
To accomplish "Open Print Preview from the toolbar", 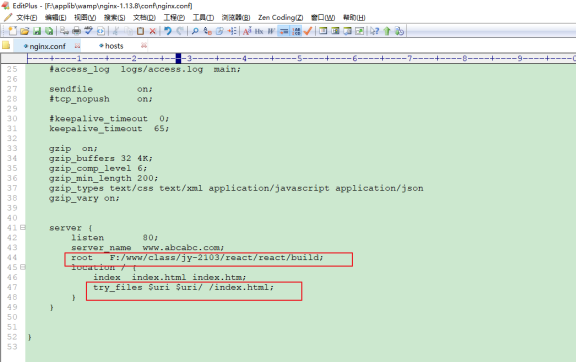I will pyautogui.click(x=64, y=31).
